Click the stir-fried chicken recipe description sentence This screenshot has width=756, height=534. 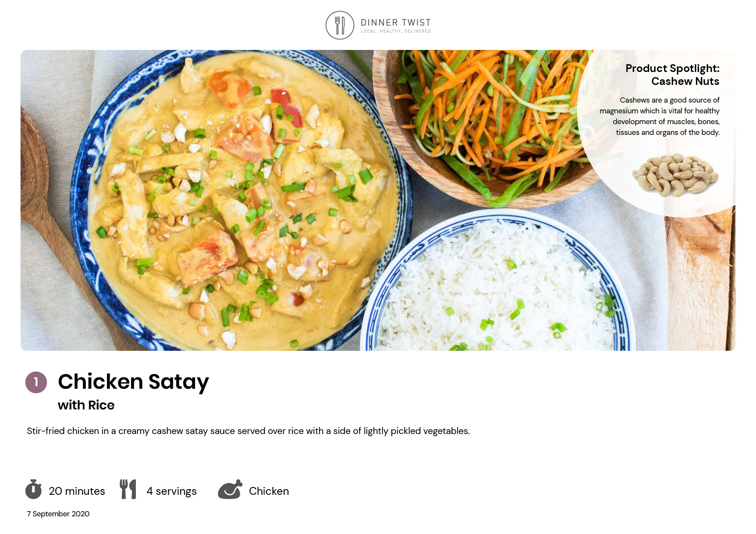(x=248, y=431)
